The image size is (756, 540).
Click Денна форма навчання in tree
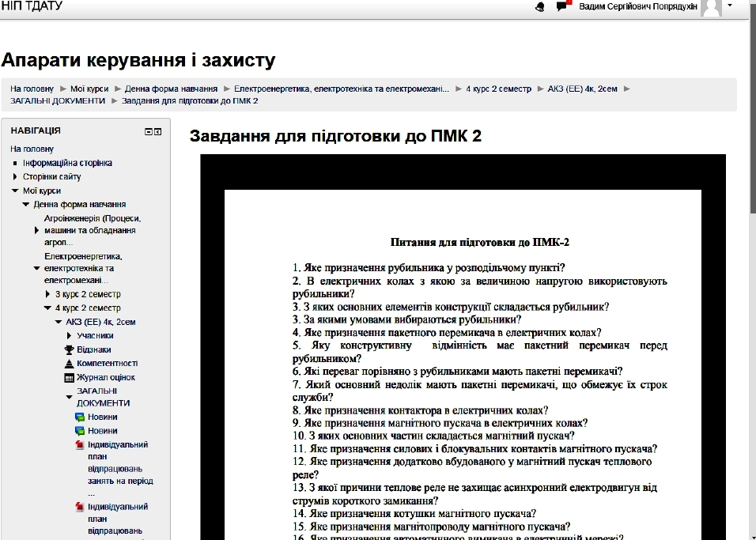(80, 205)
